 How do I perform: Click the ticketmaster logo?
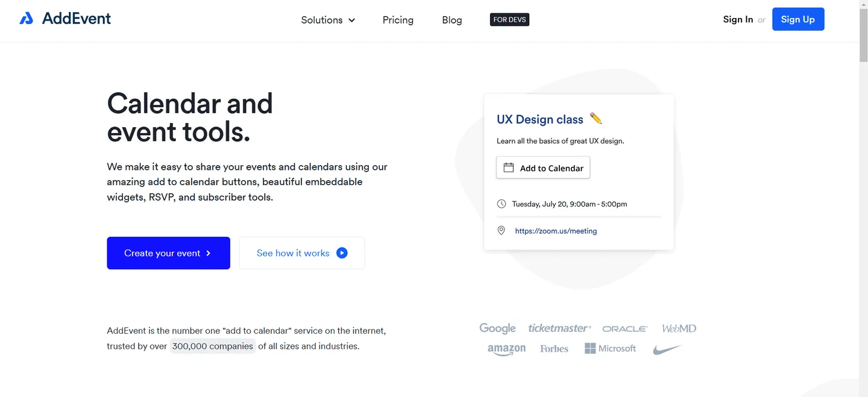pyautogui.click(x=559, y=328)
